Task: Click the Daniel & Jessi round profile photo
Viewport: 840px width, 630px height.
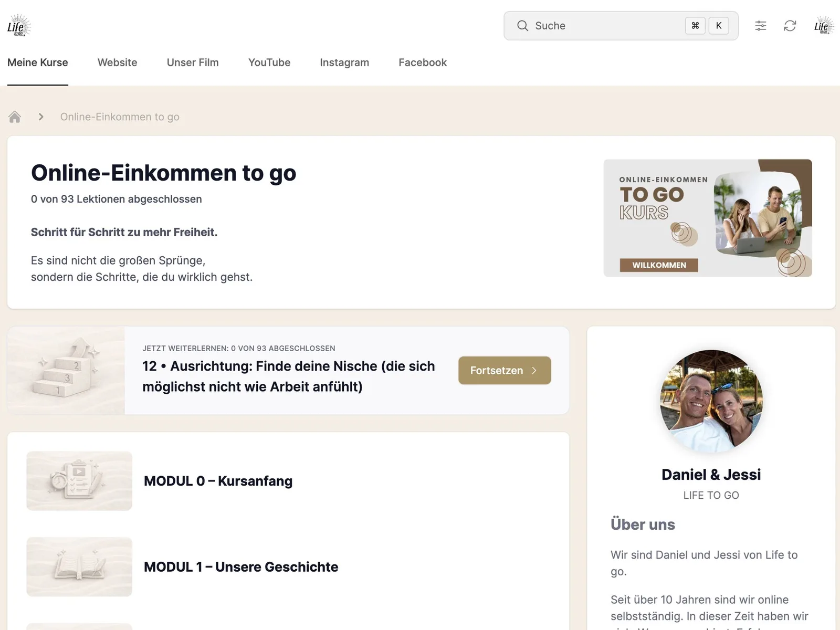Action: click(x=711, y=401)
